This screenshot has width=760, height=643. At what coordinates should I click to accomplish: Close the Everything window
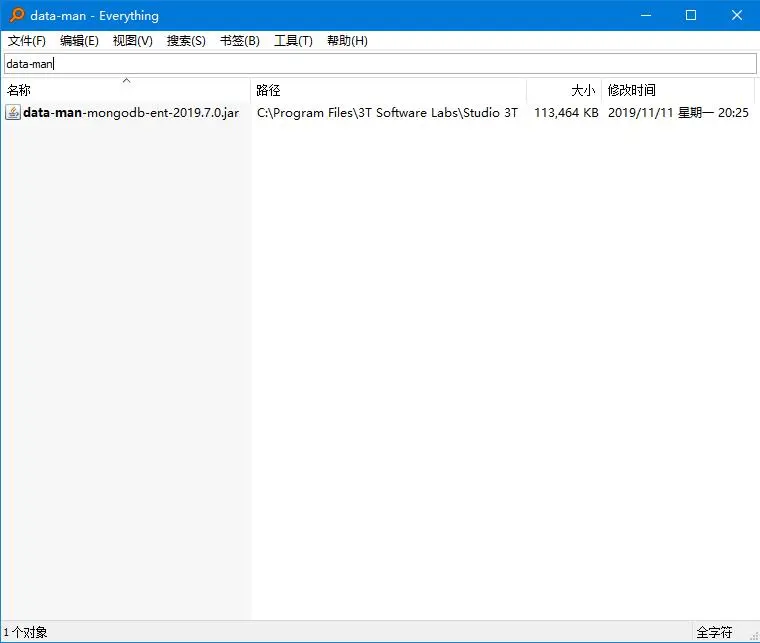737,16
